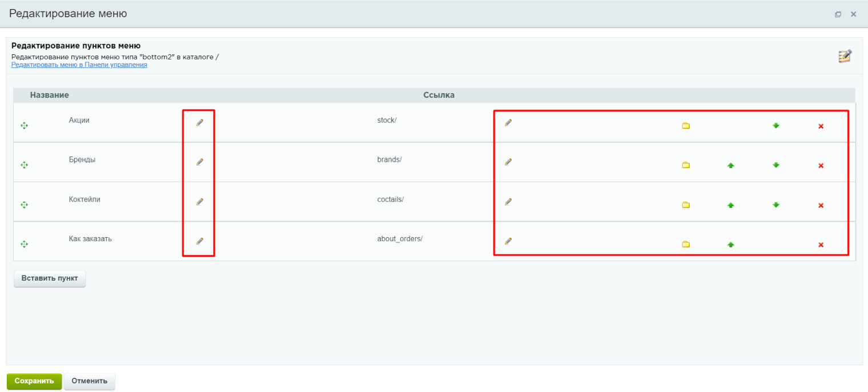This screenshot has height=392, width=868.
Task: Click the Вставить пункт button
Action: tap(50, 278)
